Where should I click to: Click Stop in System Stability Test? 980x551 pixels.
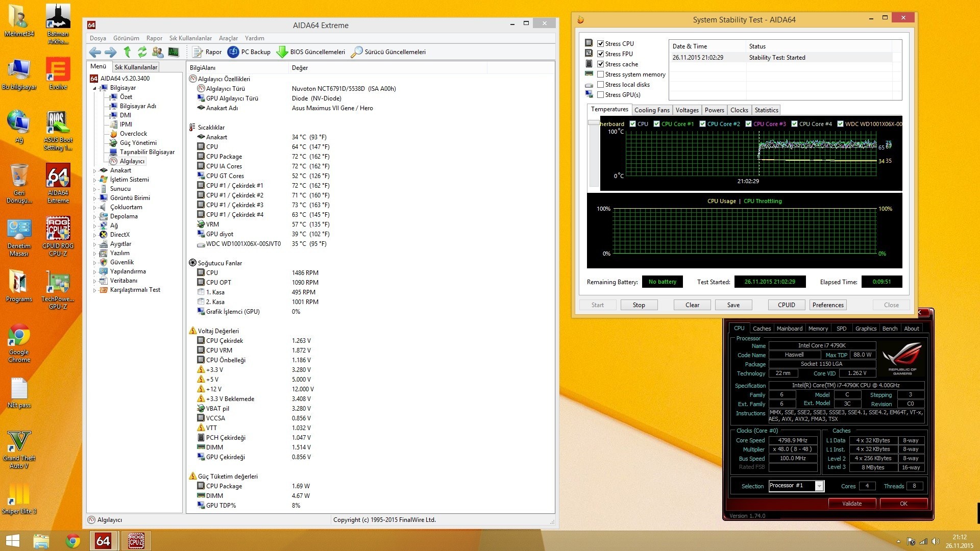click(x=639, y=305)
